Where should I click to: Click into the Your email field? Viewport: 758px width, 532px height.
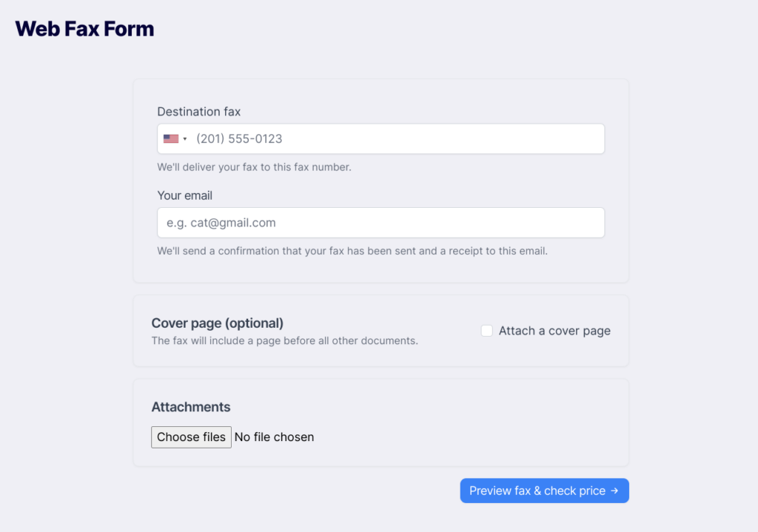(x=380, y=223)
